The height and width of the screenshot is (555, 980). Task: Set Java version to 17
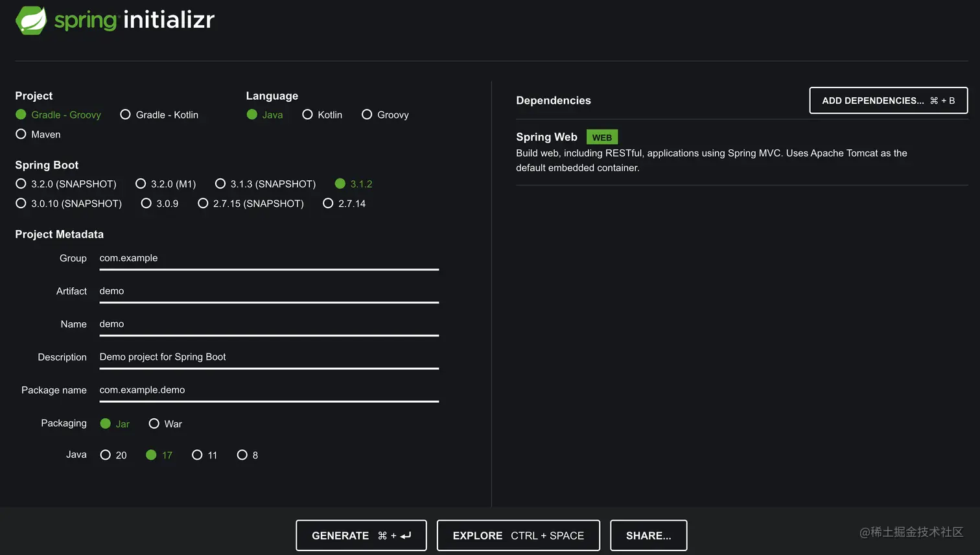tap(159, 455)
